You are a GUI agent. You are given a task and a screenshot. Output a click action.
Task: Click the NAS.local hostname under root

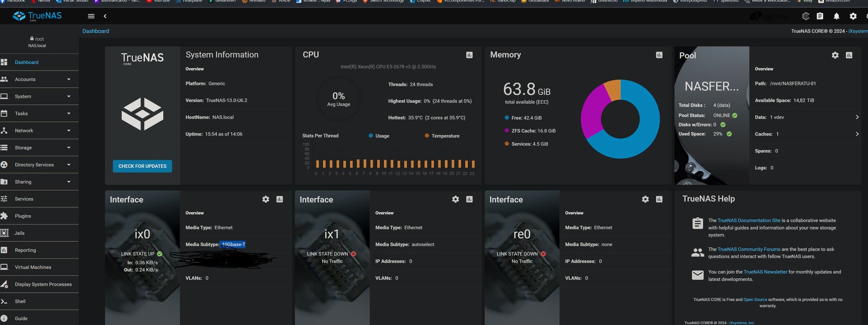tap(37, 46)
